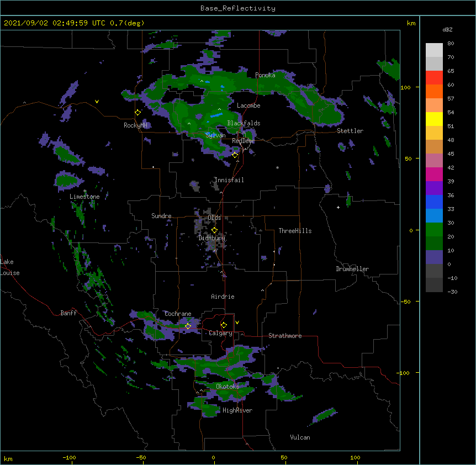Click the Lake Louise label
The width and height of the screenshot is (476, 465).
click(10, 267)
